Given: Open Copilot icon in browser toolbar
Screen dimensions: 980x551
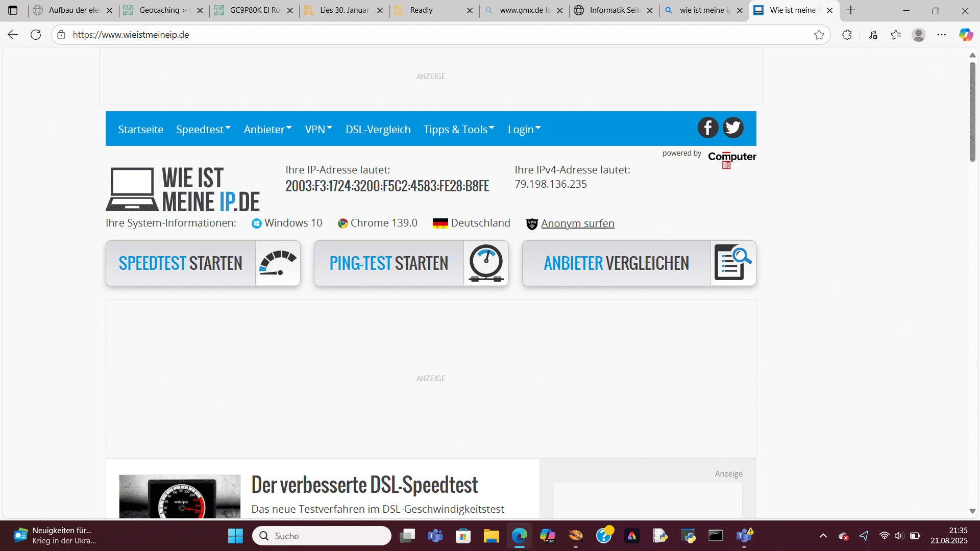Looking at the screenshot, I should click(x=966, y=35).
